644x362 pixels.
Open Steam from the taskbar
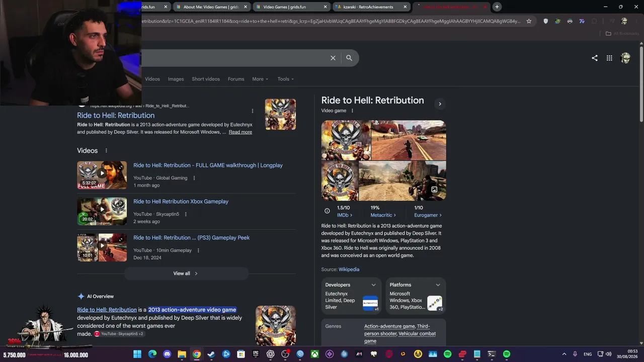coord(211,354)
